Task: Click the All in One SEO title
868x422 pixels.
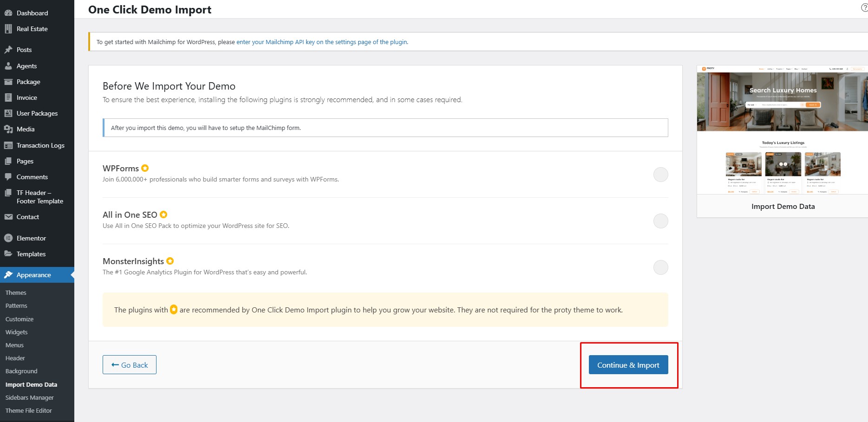Action: (x=130, y=214)
